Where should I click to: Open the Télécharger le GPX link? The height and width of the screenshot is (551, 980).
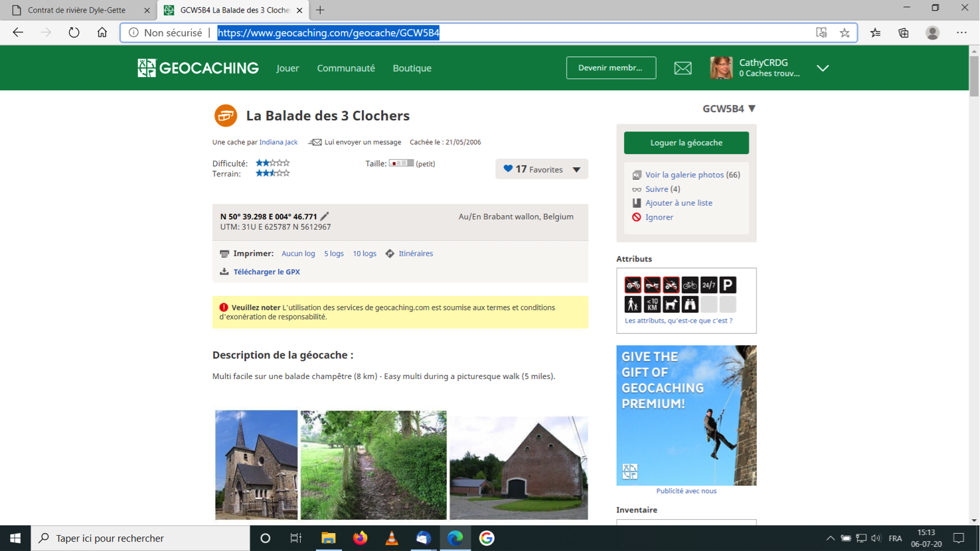(266, 272)
